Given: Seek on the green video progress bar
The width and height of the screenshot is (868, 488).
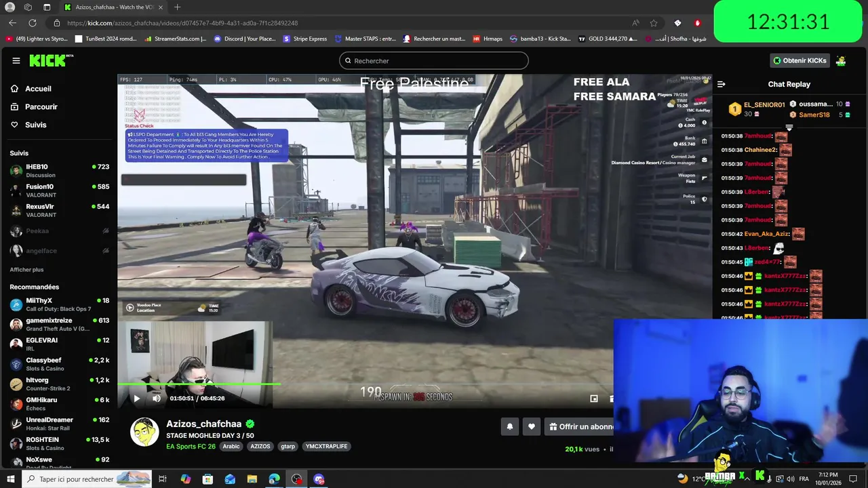Looking at the screenshot, I should click(x=200, y=384).
